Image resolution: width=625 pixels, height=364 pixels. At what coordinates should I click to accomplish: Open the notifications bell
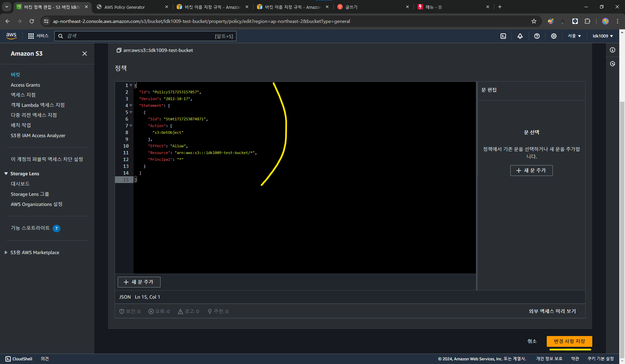(520, 36)
